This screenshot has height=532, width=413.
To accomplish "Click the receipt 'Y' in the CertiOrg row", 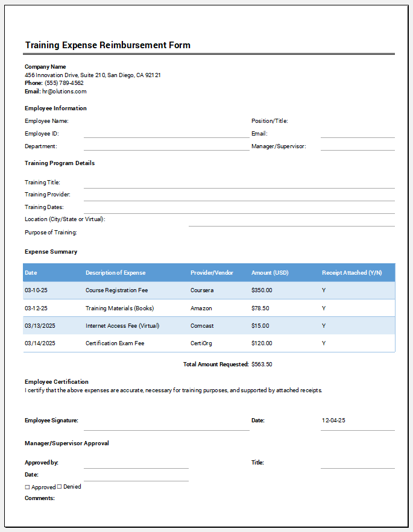I will 324,343.
